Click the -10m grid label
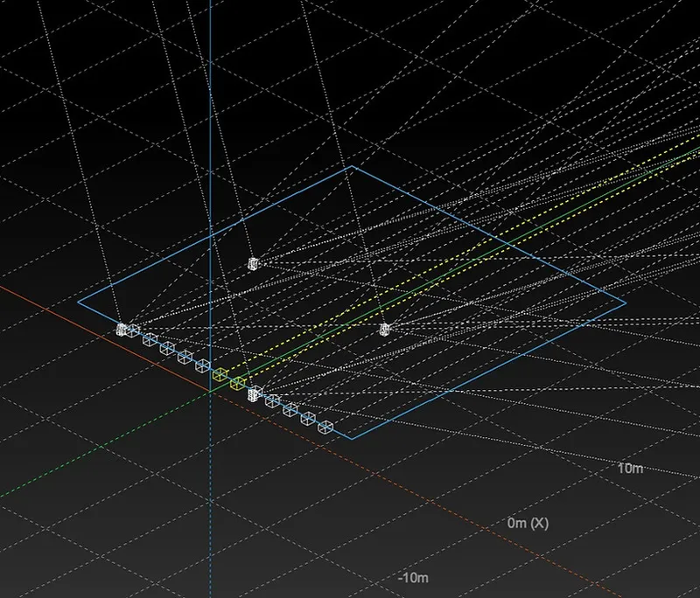Viewport: 700px width, 598px height. coord(413,579)
